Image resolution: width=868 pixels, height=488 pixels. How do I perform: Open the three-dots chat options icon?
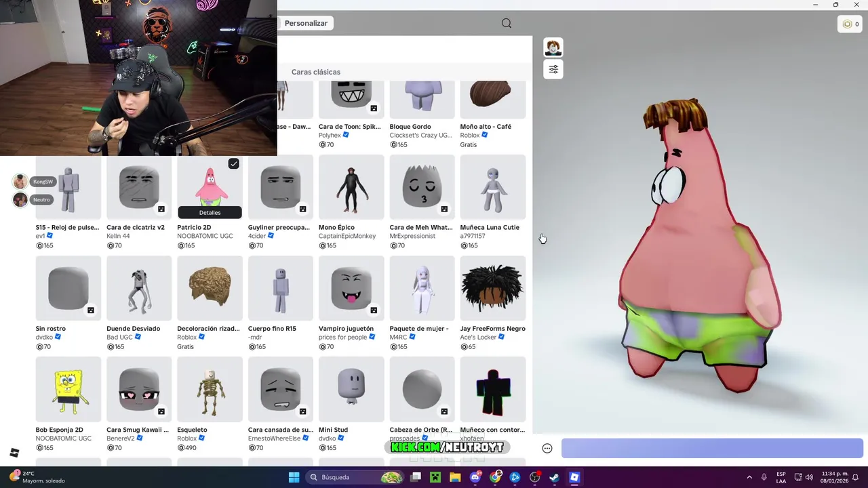(x=547, y=448)
